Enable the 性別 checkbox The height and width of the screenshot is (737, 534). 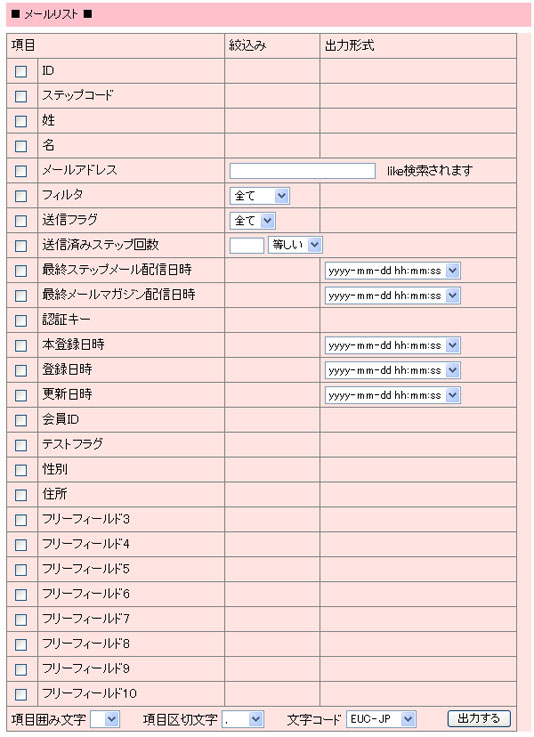point(21,470)
